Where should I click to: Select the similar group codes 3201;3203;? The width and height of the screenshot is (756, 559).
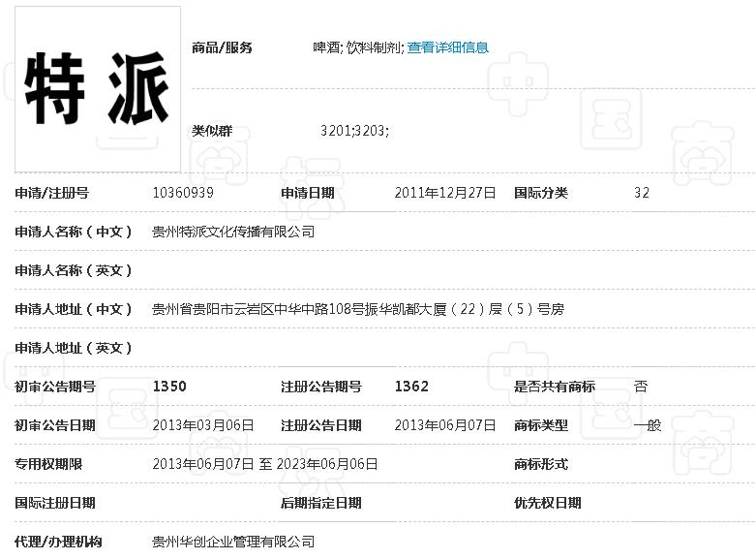(x=354, y=131)
